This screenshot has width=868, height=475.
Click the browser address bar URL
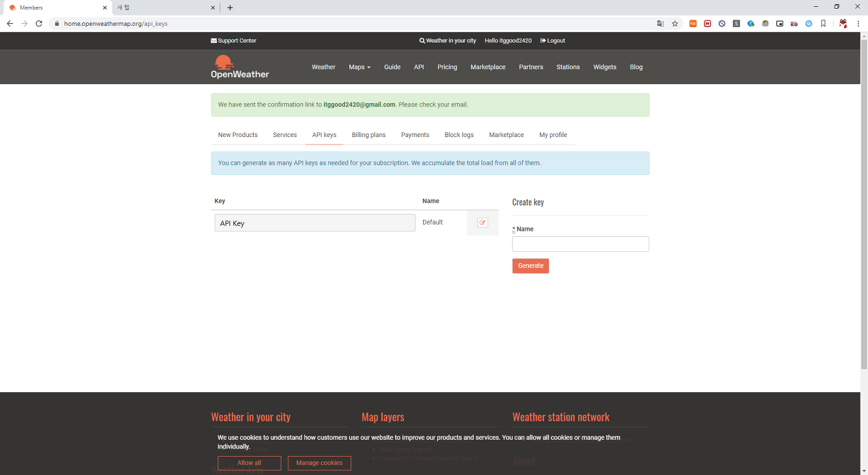[x=116, y=23]
